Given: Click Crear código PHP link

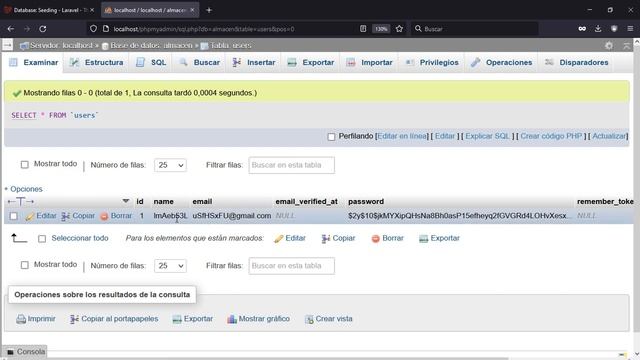Looking at the screenshot, I should (x=551, y=136).
